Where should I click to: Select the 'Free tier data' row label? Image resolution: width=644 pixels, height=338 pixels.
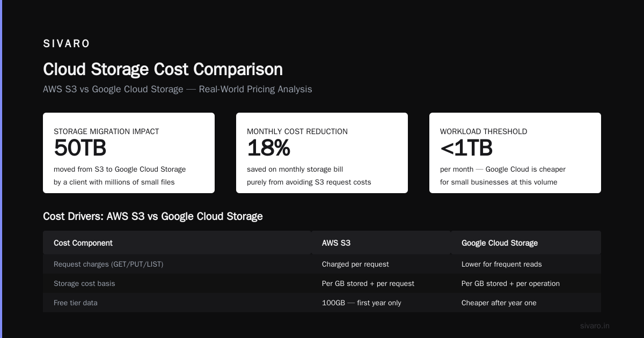(x=76, y=303)
